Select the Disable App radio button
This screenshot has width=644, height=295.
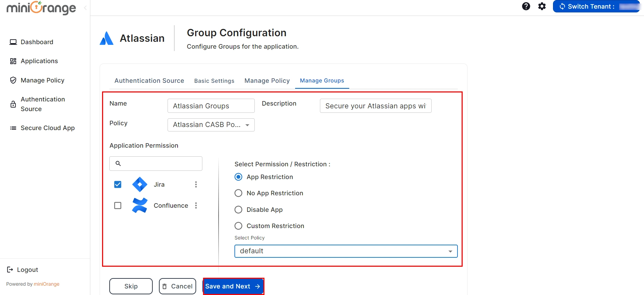[238, 210]
